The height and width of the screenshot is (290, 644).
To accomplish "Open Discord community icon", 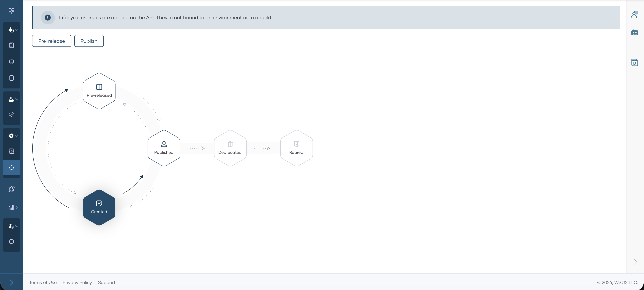I will [x=634, y=32].
